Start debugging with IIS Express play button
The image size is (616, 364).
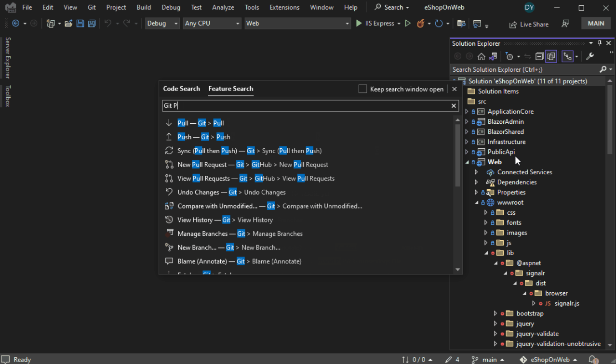pyautogui.click(x=359, y=23)
